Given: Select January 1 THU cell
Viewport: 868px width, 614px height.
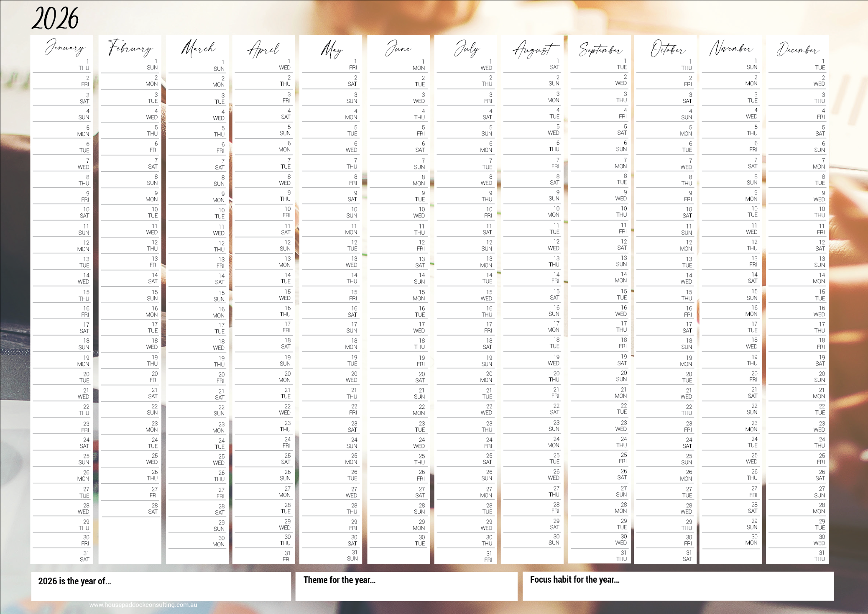Looking at the screenshot, I should pos(62,65).
